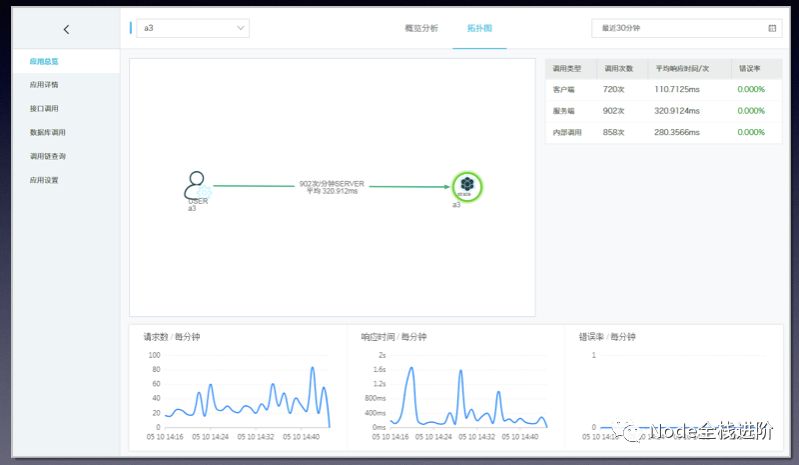This screenshot has height=465, width=799.
Task: Click the 平均响应时间/次 column header
Action: [682, 68]
